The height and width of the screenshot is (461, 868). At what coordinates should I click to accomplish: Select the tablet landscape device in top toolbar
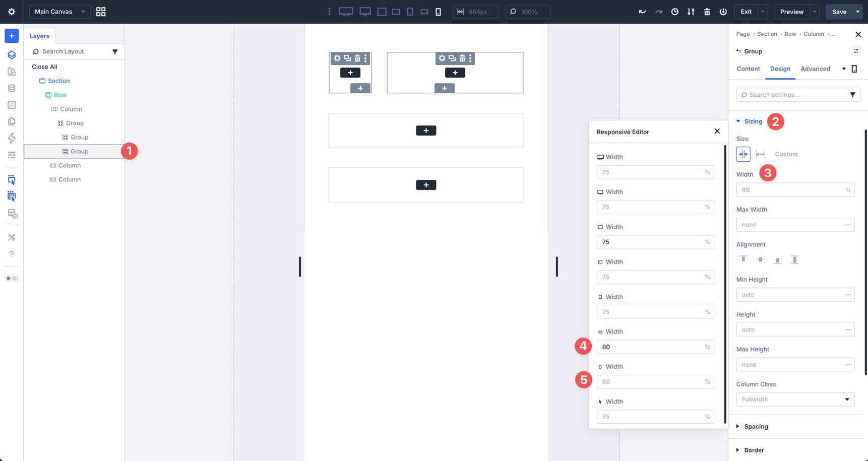point(396,11)
